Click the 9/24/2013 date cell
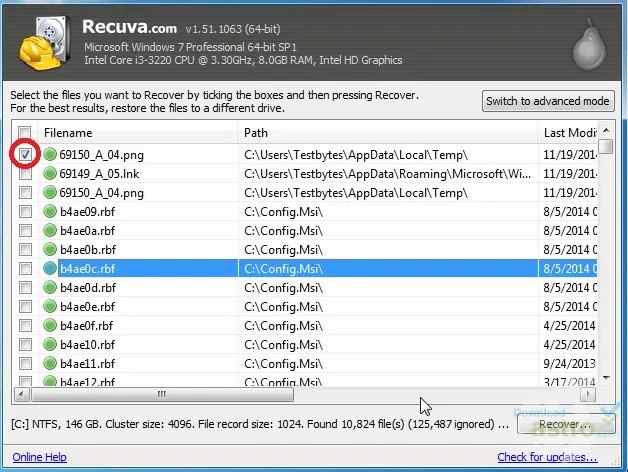Viewport: 628px width, 472px height. 569,364
